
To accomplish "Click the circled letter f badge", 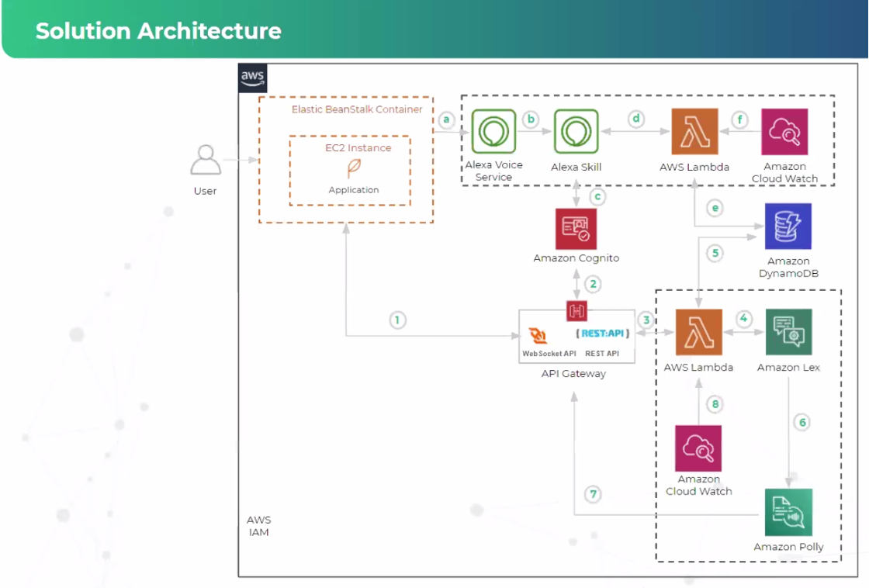I will 739,119.
